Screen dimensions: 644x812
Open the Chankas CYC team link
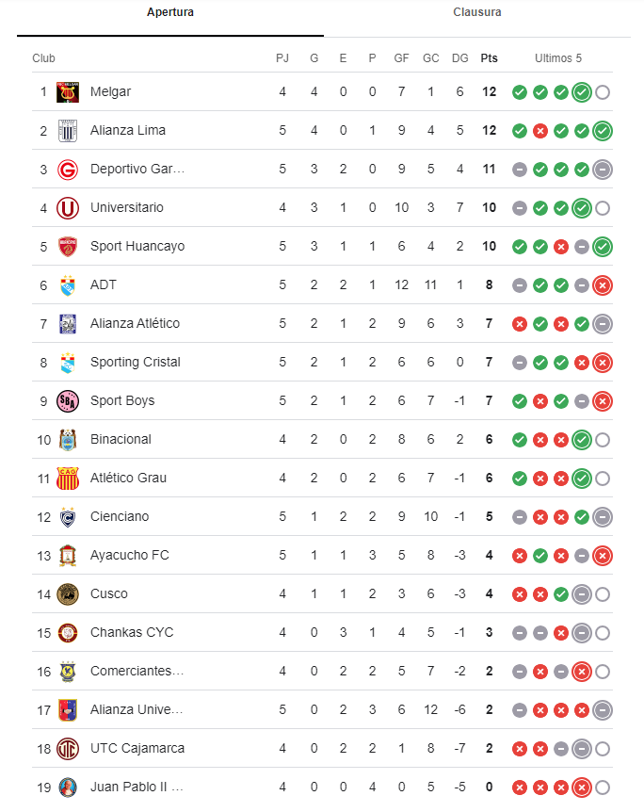(132, 633)
